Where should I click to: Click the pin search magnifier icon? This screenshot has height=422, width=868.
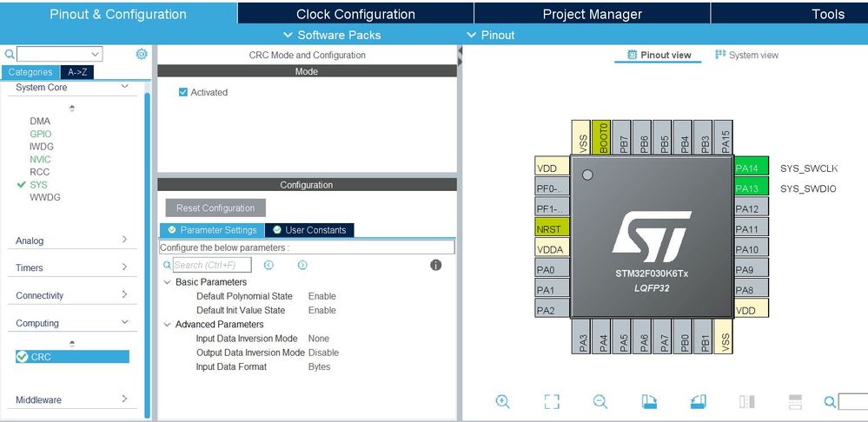830,402
